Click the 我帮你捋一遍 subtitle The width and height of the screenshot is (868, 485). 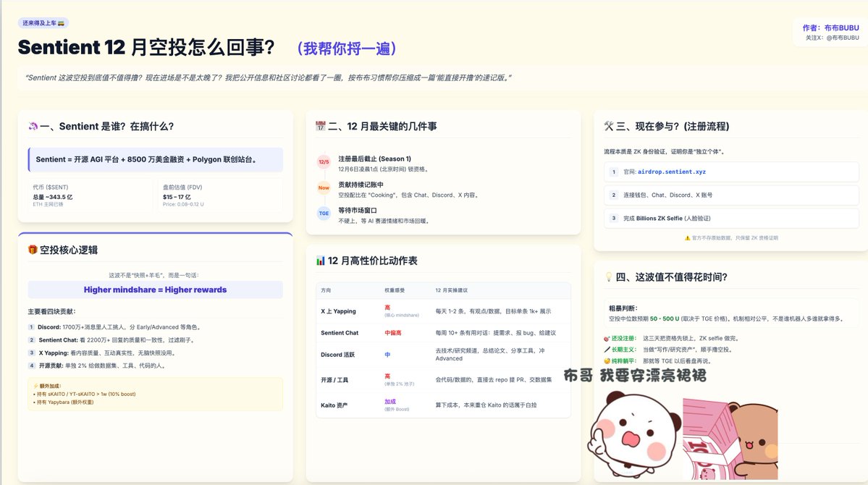click(x=347, y=48)
